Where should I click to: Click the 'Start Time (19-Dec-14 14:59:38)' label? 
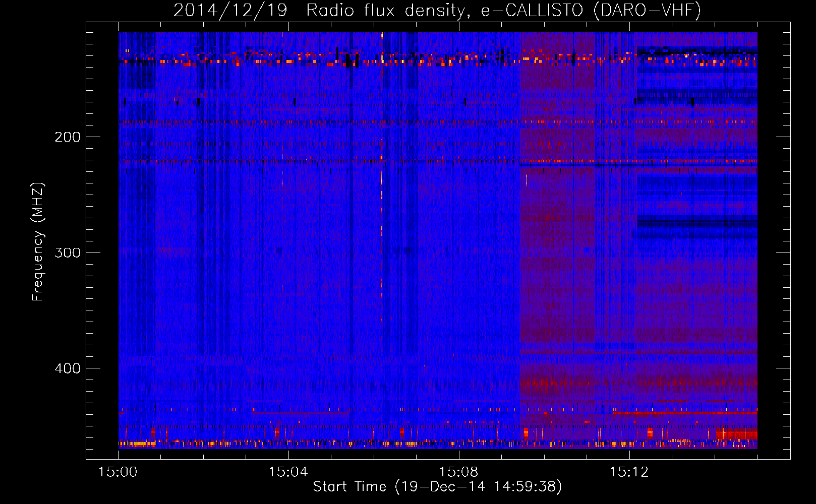coord(437,487)
